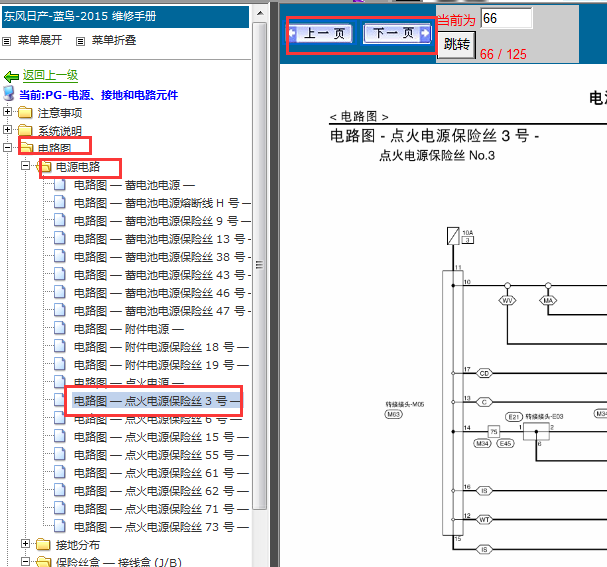
Task: Click the 下一页 next page button
Action: pos(397,33)
